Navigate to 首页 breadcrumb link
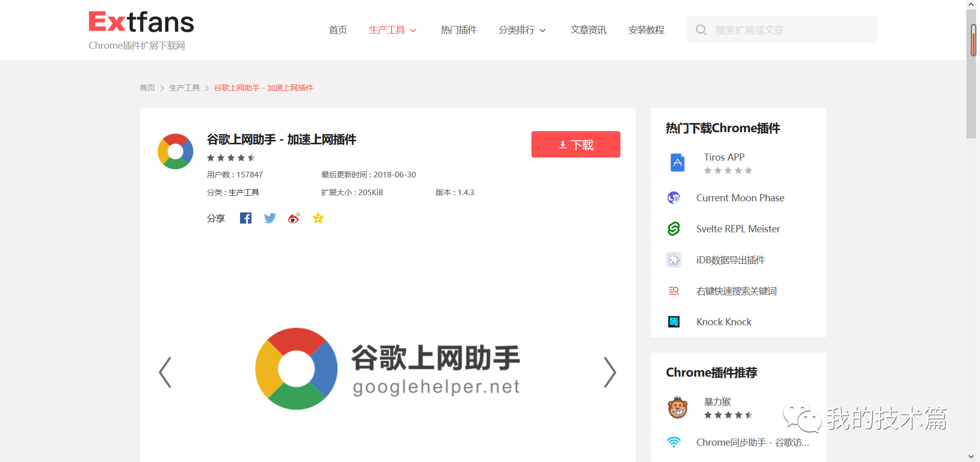The width and height of the screenshot is (980, 462). coord(147,87)
